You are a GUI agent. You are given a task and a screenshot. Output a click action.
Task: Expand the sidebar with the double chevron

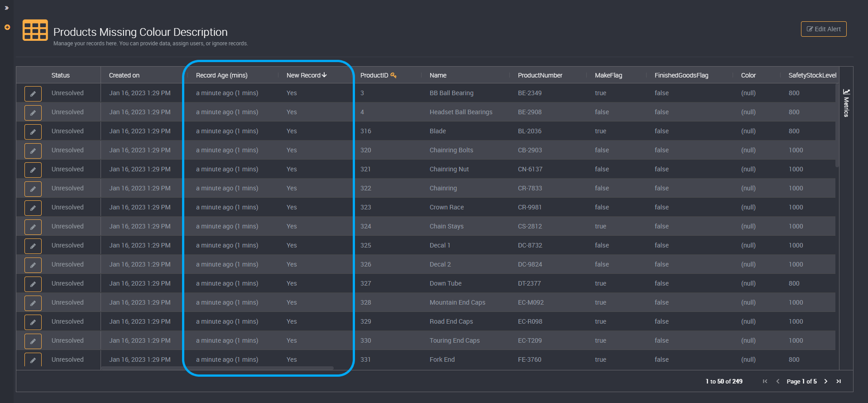coord(7,8)
